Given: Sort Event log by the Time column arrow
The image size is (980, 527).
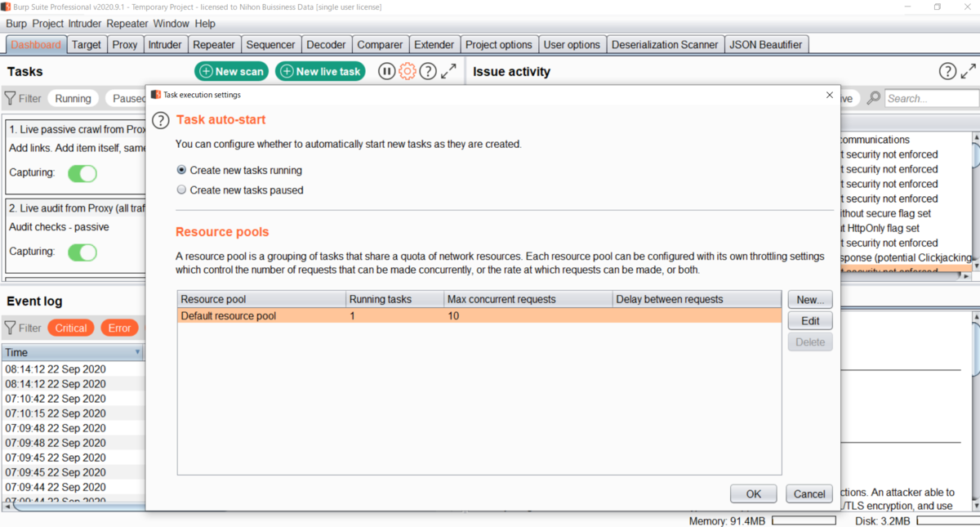Looking at the screenshot, I should (137, 353).
